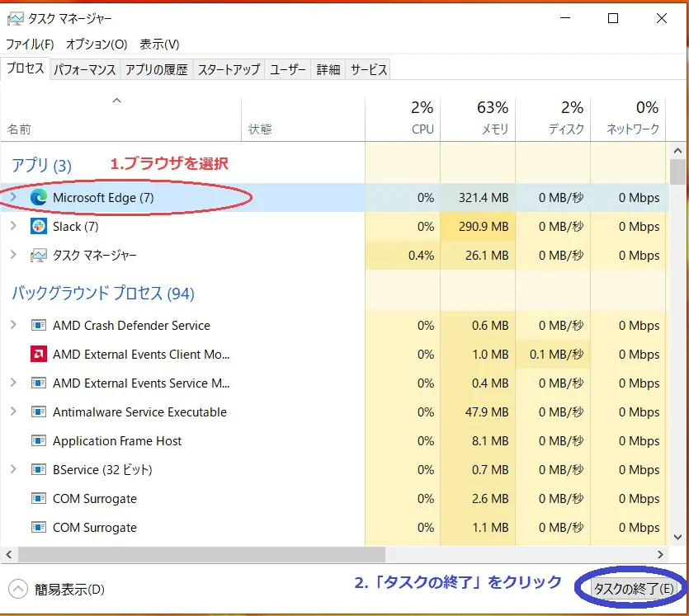
Task: Sort by the 名前 column header
Action: (x=120, y=119)
